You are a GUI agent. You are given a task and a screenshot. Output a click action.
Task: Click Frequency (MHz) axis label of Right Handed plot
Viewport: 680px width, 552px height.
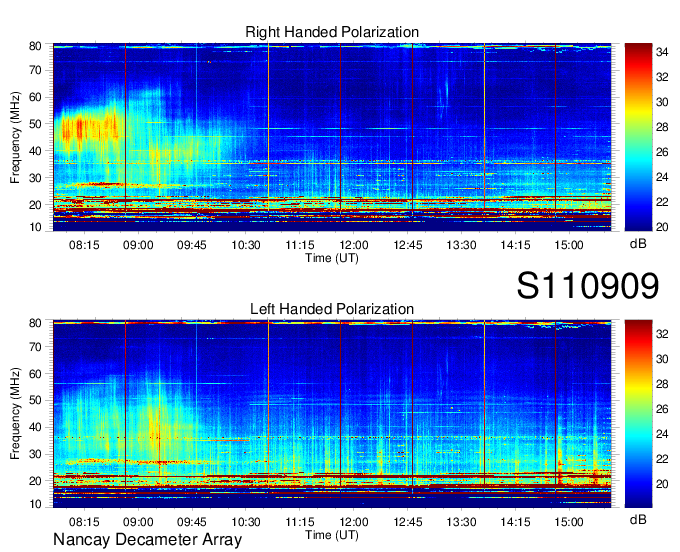pyautogui.click(x=15, y=137)
